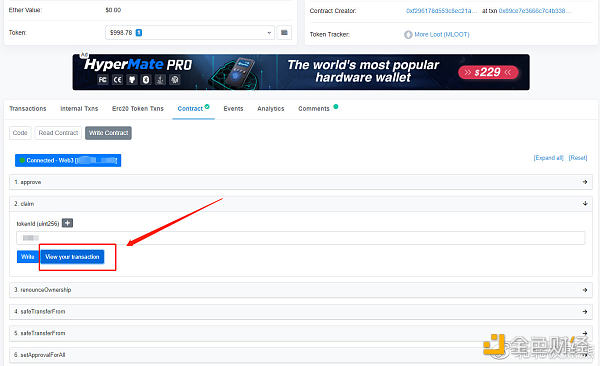Viewport: 600px width, 366px height.
Task: Click the View your transaction button
Action: click(x=72, y=257)
